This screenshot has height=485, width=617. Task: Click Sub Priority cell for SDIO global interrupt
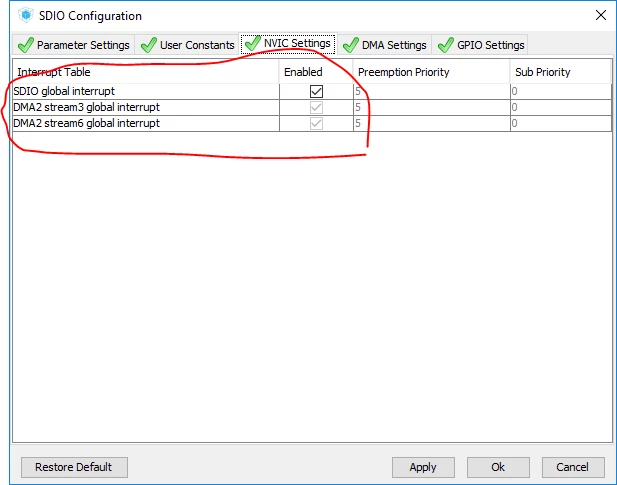tap(561, 91)
